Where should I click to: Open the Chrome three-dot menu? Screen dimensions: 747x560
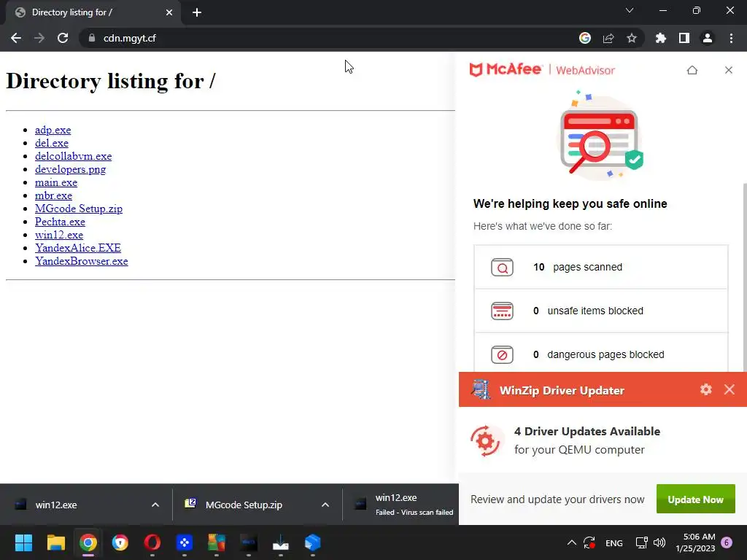pos(731,38)
